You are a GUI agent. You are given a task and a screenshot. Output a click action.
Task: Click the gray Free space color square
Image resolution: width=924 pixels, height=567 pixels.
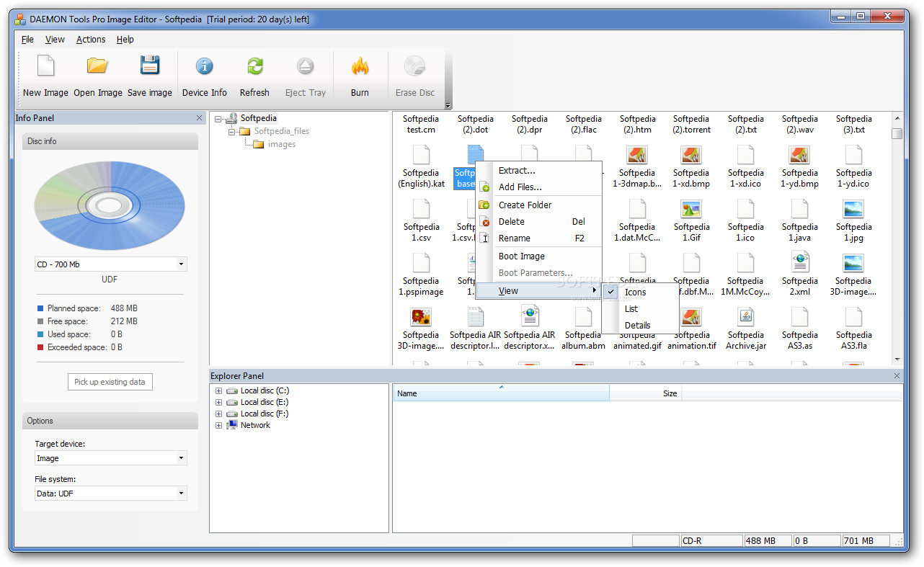coord(41,321)
